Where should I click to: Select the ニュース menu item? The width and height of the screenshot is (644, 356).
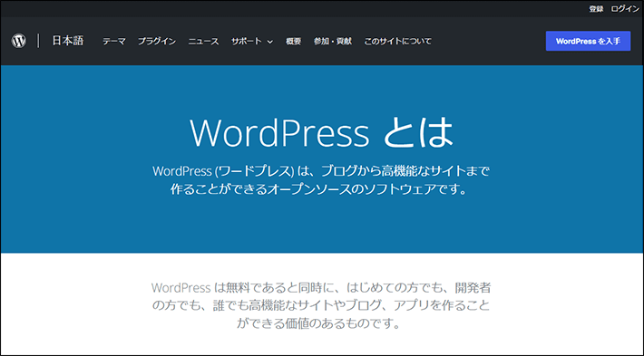tap(203, 42)
